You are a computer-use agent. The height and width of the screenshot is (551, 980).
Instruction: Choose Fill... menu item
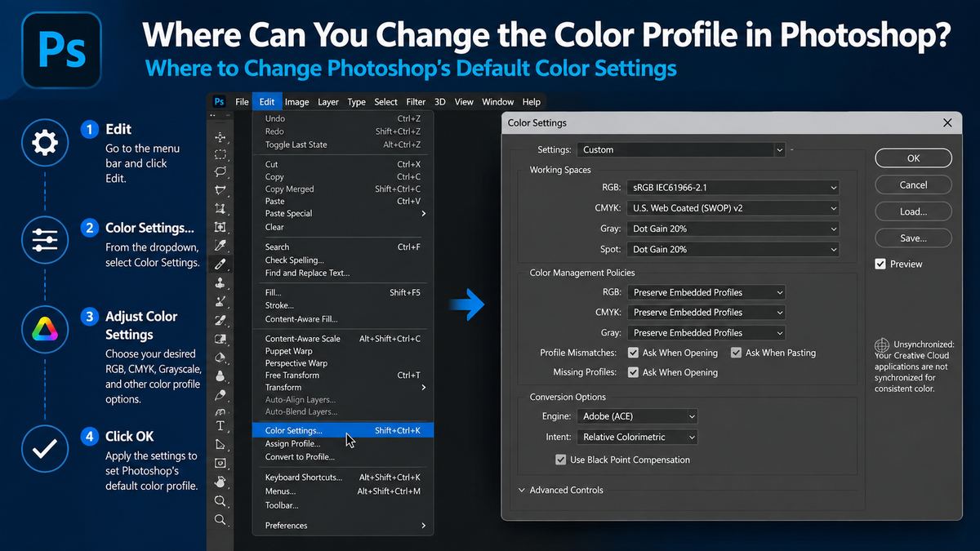click(344, 292)
